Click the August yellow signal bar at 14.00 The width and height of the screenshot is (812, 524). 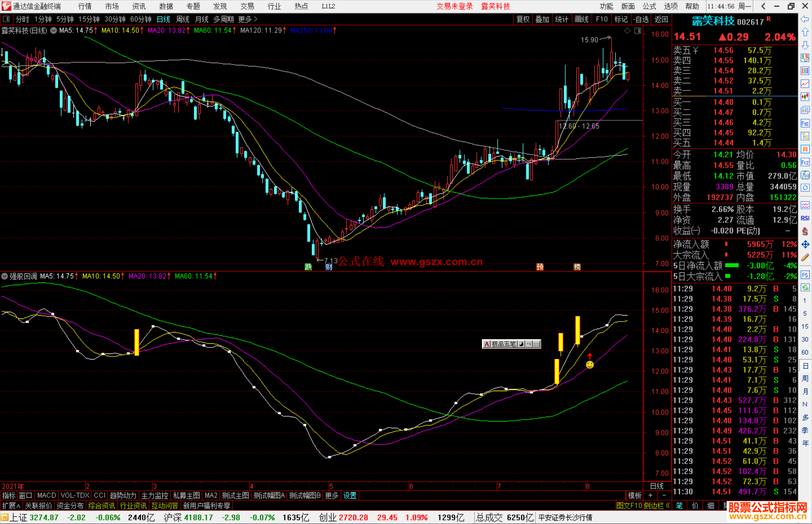coord(577,330)
